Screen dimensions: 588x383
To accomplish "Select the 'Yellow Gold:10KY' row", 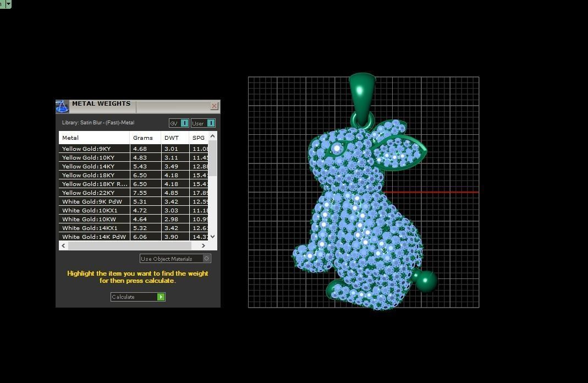I will [x=133, y=157].
